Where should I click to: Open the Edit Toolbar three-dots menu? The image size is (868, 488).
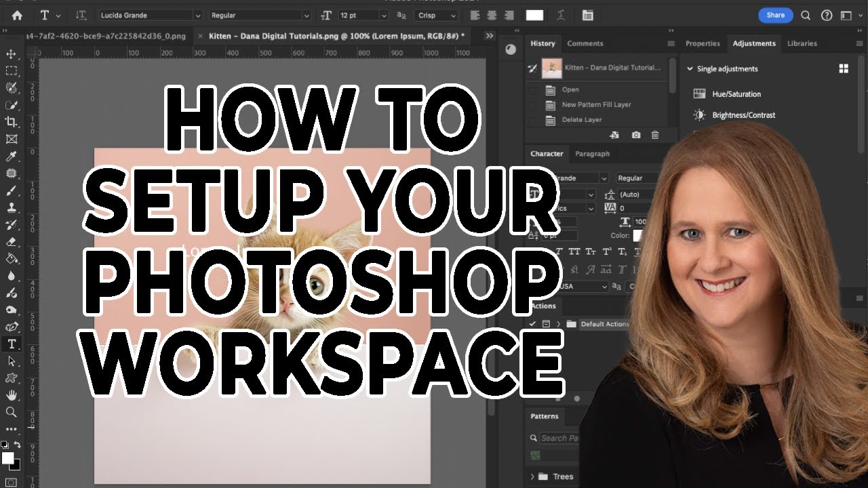(11, 429)
